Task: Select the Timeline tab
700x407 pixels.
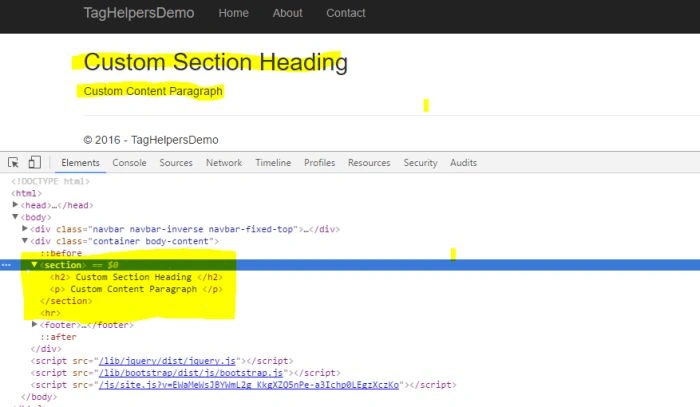Action: 273,162
